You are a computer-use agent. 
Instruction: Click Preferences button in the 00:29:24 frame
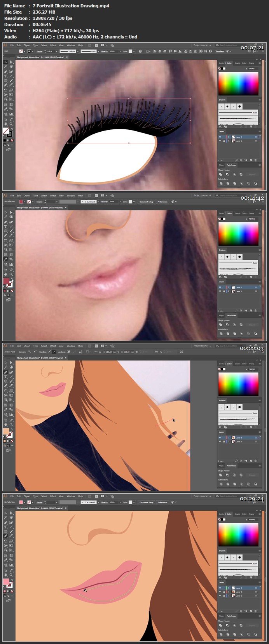click(x=162, y=502)
